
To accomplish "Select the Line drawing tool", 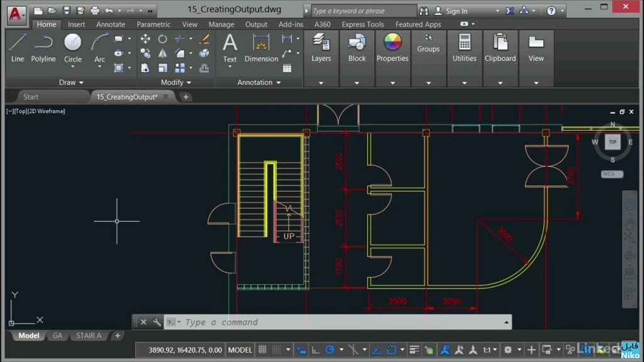I will pos(17,48).
